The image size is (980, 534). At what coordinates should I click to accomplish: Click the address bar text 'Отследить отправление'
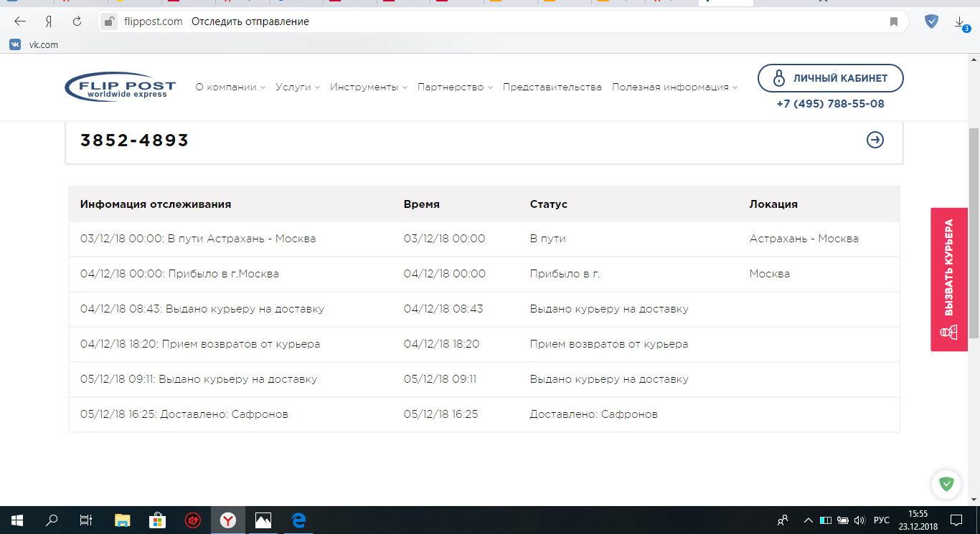click(250, 22)
